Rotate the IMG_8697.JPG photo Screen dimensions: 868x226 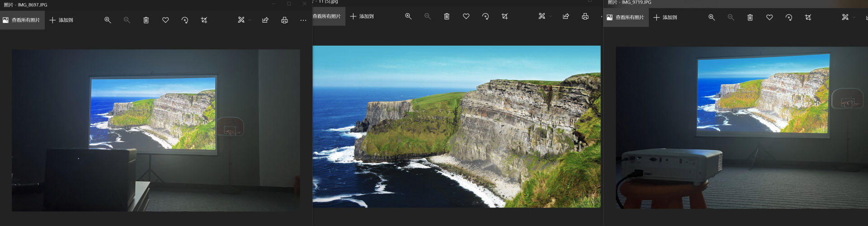(x=184, y=20)
